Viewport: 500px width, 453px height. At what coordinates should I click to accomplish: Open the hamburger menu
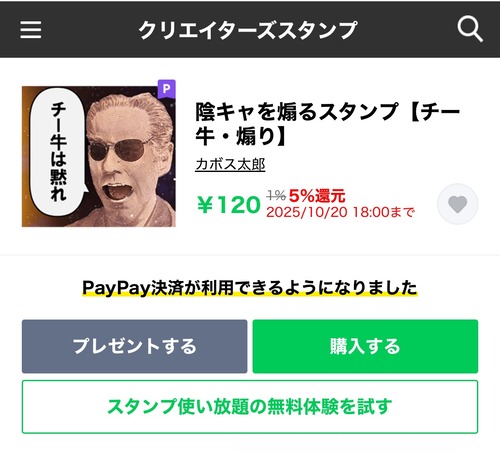click(31, 30)
